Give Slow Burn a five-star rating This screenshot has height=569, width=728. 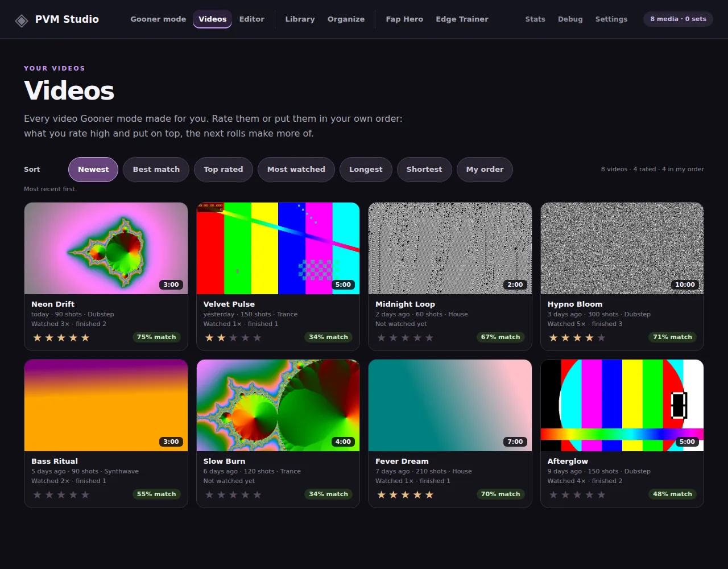[257, 494]
